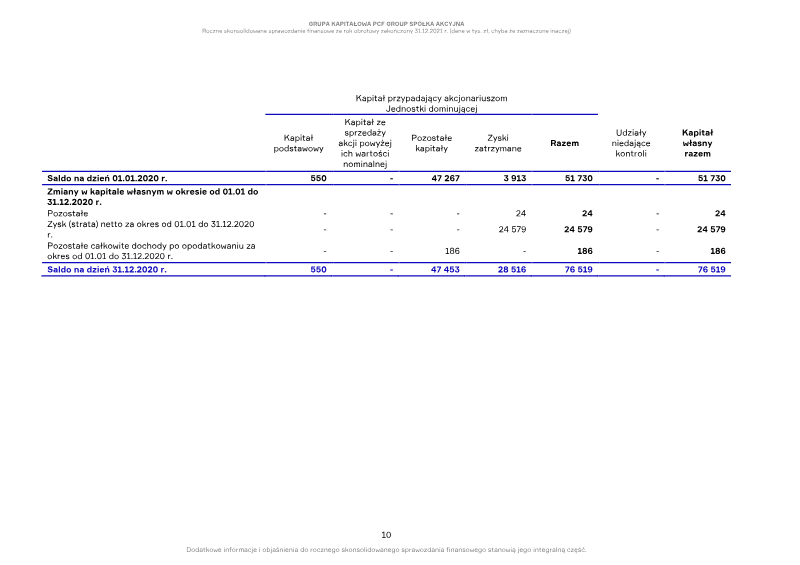This screenshot has height=565, width=800.
Task: Select the footer note 'Dodatkowe informacje i objaśnienia'
Action: tap(386, 549)
